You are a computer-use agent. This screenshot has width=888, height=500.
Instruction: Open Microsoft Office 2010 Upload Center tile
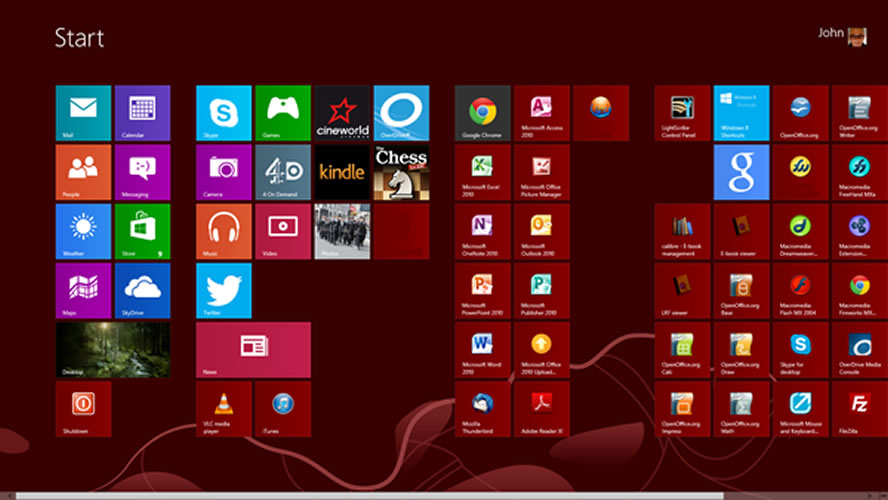pyautogui.click(x=541, y=350)
